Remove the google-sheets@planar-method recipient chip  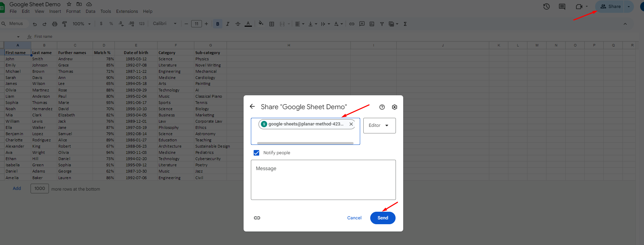pyautogui.click(x=351, y=124)
